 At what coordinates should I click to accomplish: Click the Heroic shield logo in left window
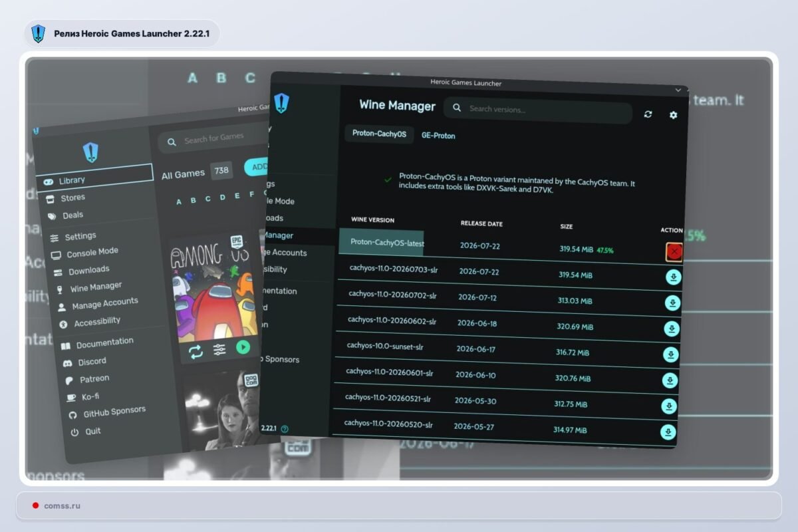(91, 152)
